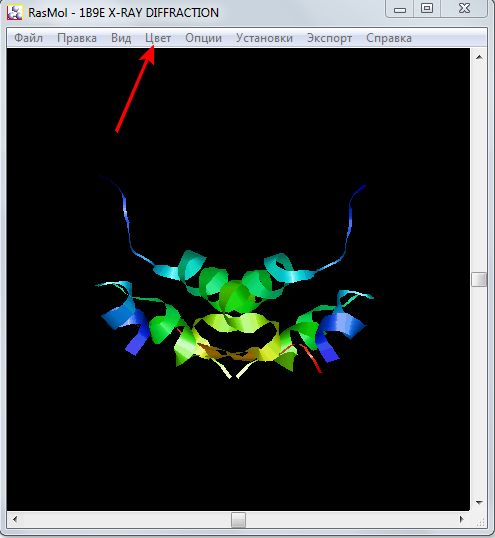Open the Экспорт menu
The height and width of the screenshot is (538, 495).
click(x=329, y=38)
